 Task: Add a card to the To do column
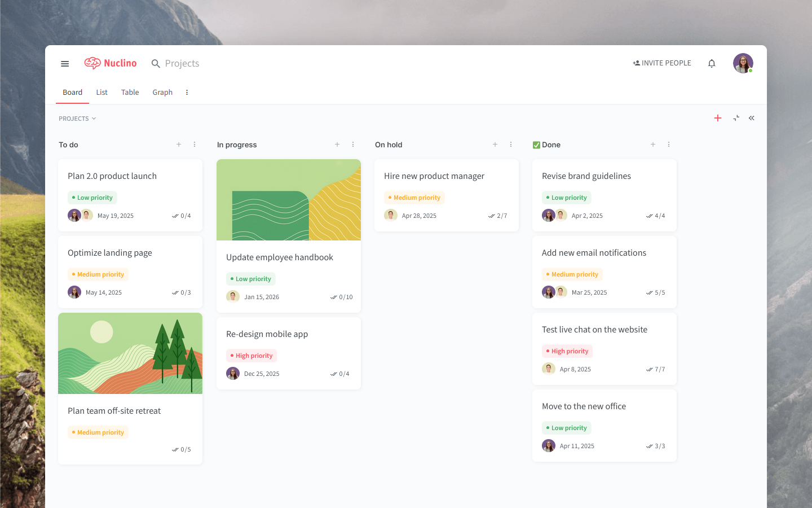179,144
